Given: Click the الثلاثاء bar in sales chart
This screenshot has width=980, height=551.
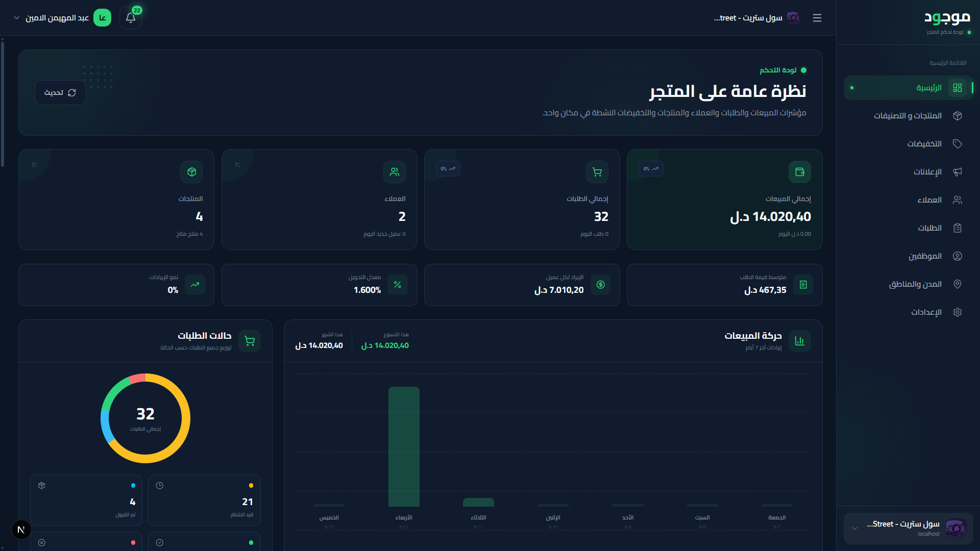Looking at the screenshot, I should click(x=478, y=503).
